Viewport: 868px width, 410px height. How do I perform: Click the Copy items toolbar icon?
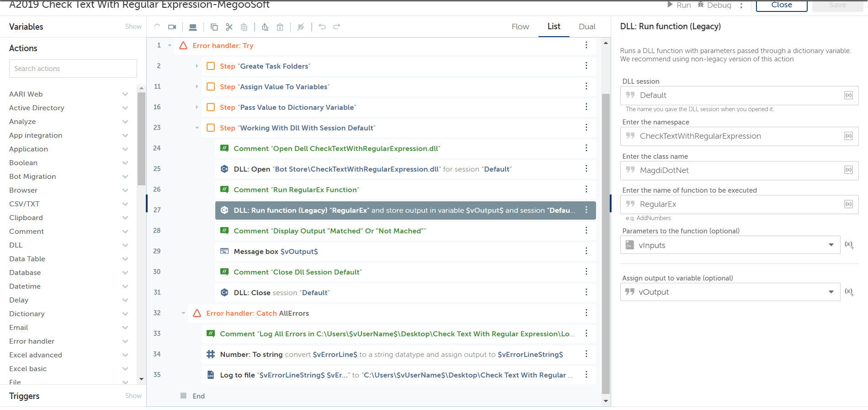click(214, 27)
